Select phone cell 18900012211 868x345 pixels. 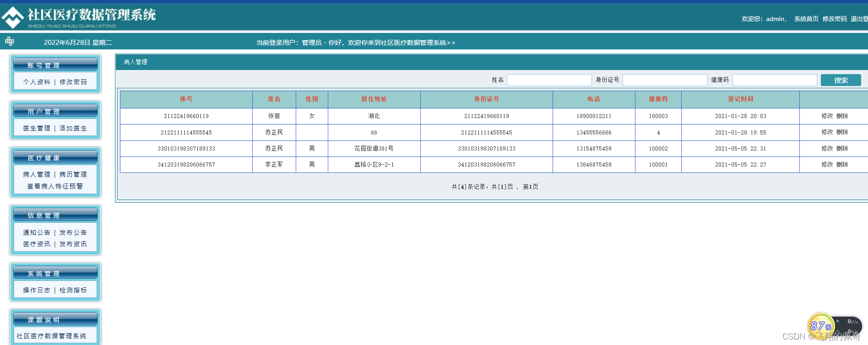(x=594, y=116)
